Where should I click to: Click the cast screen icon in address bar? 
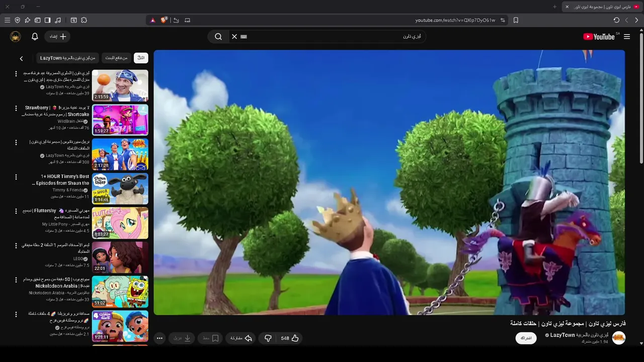188,20
